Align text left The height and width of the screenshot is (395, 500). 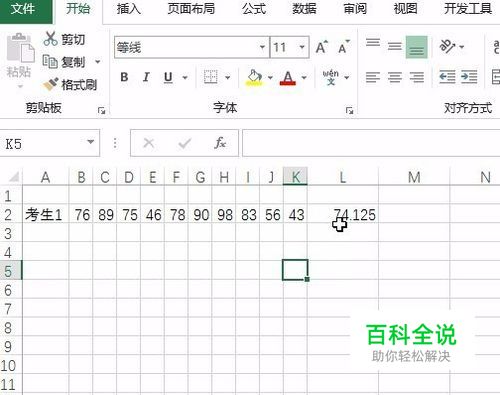coord(373,77)
